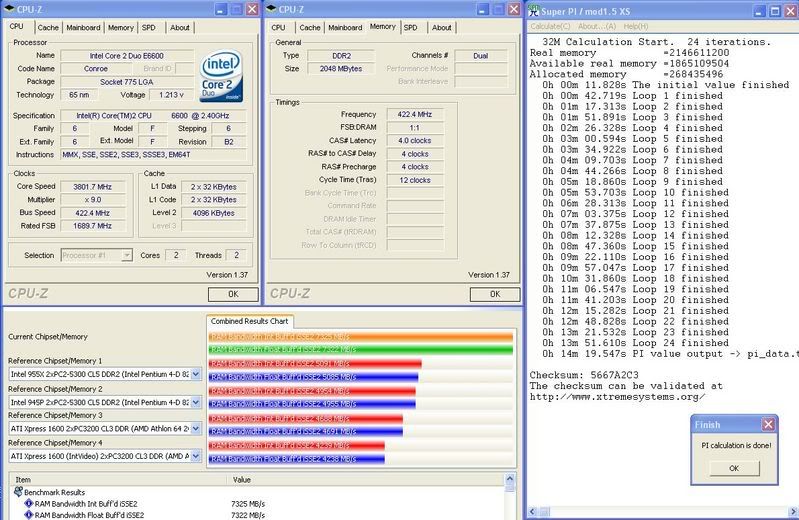Open About tab in right CPU-Z window
The image size is (799, 520).
pyautogui.click(x=442, y=28)
